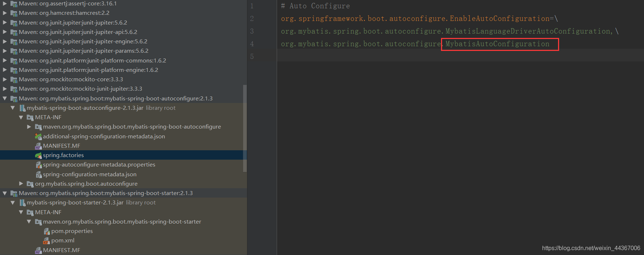Select pom.properties in the starter jar
Viewport: 644px width, 255px height.
point(72,231)
